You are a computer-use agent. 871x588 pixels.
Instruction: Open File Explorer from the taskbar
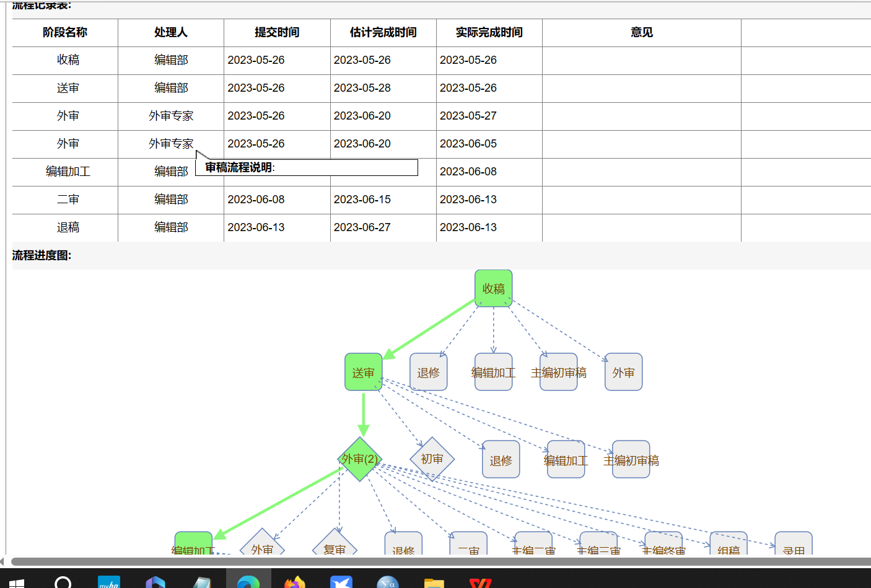pos(434,582)
